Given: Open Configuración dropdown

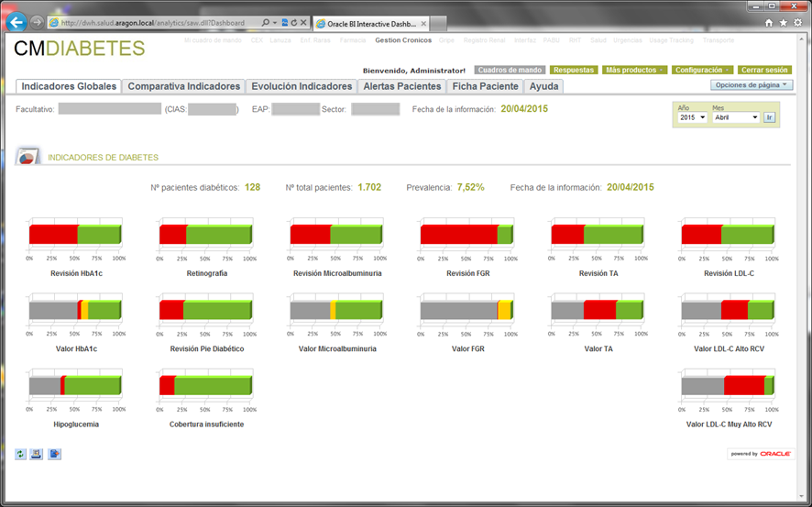Looking at the screenshot, I should click(x=702, y=70).
